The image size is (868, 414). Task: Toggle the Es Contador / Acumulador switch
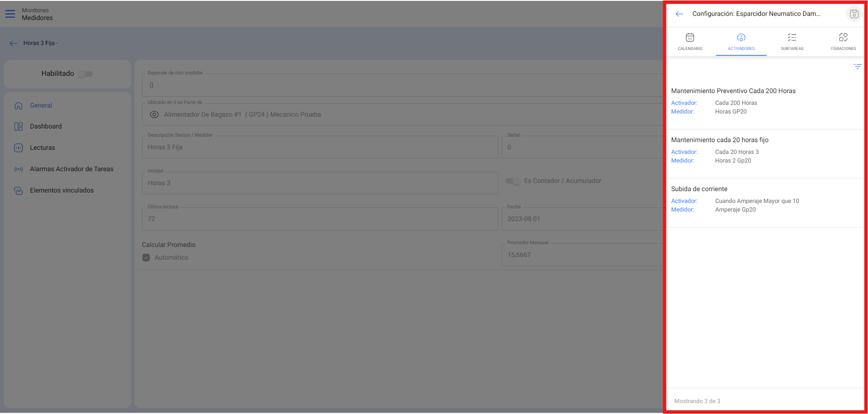(x=513, y=181)
